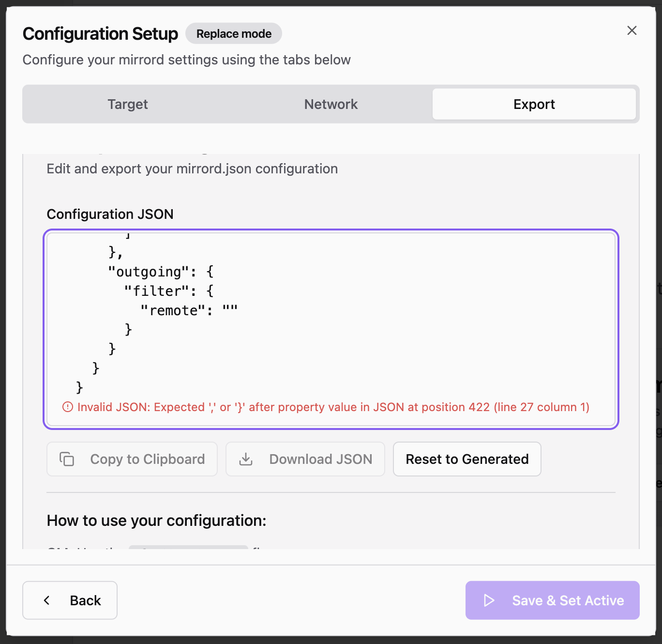Select the Export tab
This screenshot has height=644, width=662.
coord(534,104)
